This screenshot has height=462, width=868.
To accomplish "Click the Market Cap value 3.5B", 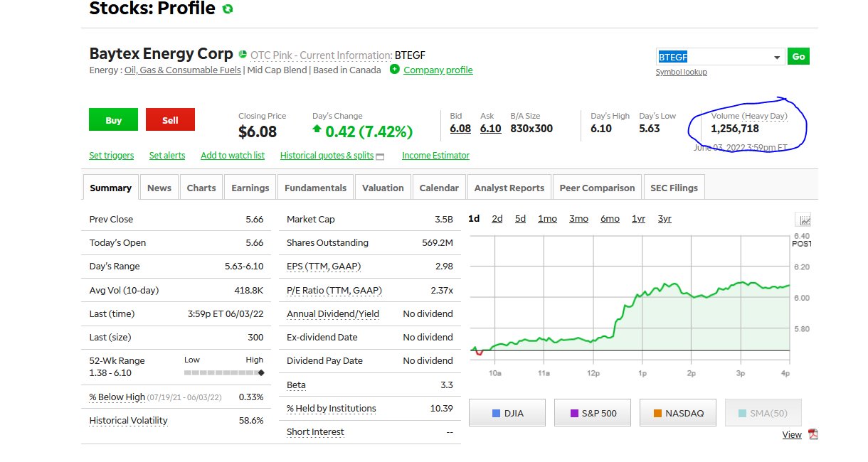I will tap(444, 219).
